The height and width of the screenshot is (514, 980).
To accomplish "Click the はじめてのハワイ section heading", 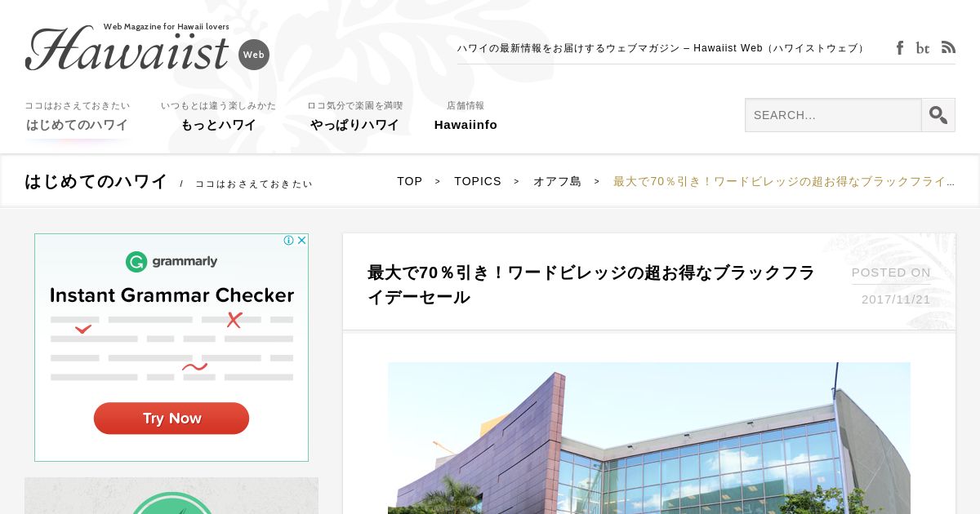I will 96,181.
